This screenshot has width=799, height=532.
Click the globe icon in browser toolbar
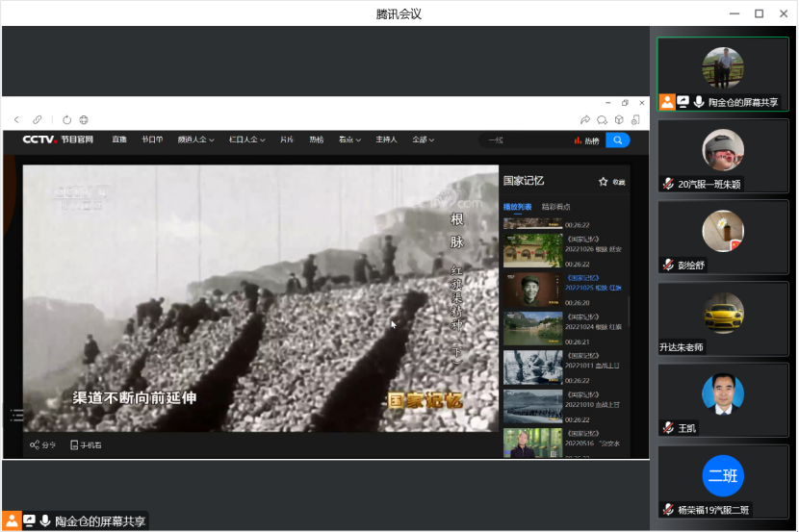pyautogui.click(x=84, y=120)
